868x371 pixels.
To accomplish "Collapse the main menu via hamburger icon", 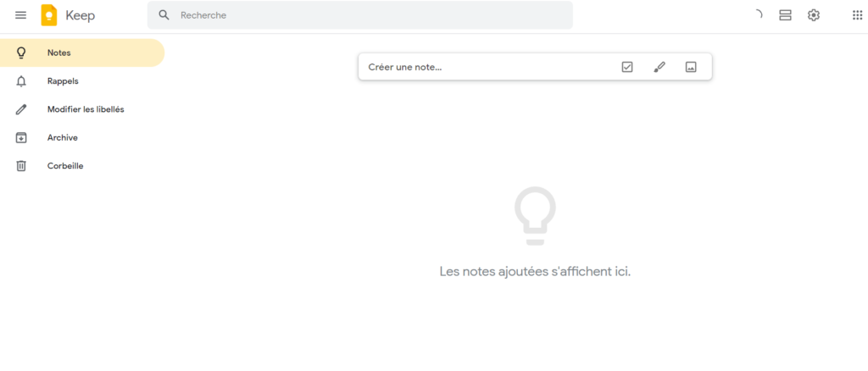I will tap(21, 15).
